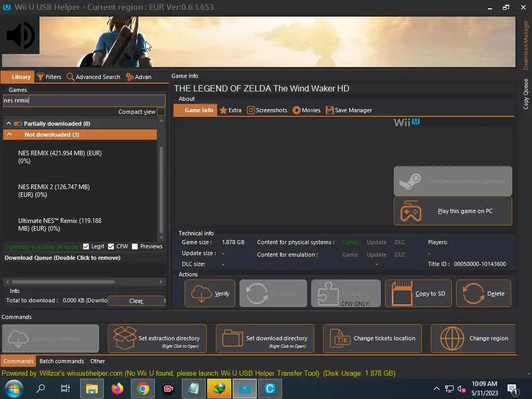Click the Delete circular arrow icon
Screen dimensions: 532x399
(473, 294)
